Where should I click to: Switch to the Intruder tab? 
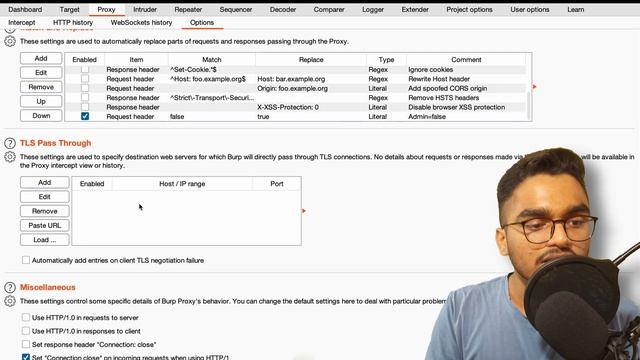[x=145, y=9]
